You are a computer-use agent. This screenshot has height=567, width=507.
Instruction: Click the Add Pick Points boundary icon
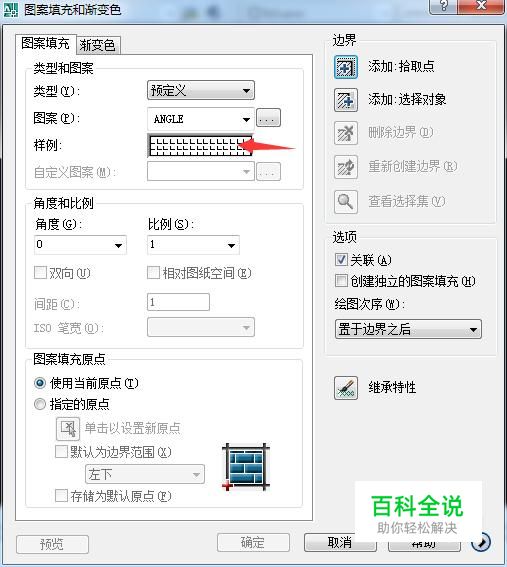pyautogui.click(x=346, y=67)
